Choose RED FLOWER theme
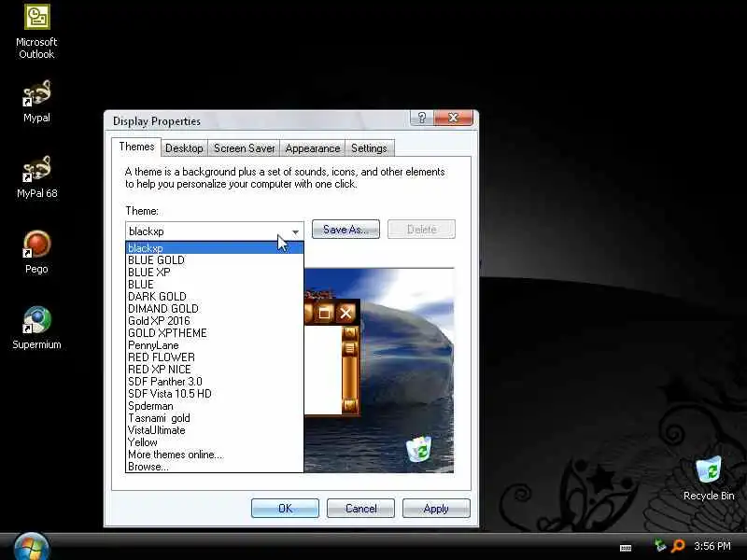The width and height of the screenshot is (747, 560). coord(215,357)
